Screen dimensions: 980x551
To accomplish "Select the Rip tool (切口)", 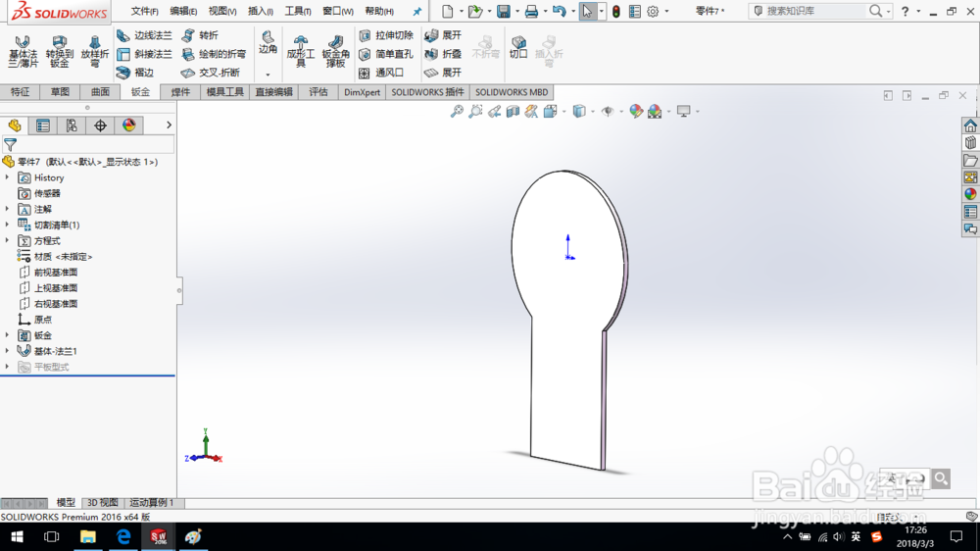I will [518, 47].
